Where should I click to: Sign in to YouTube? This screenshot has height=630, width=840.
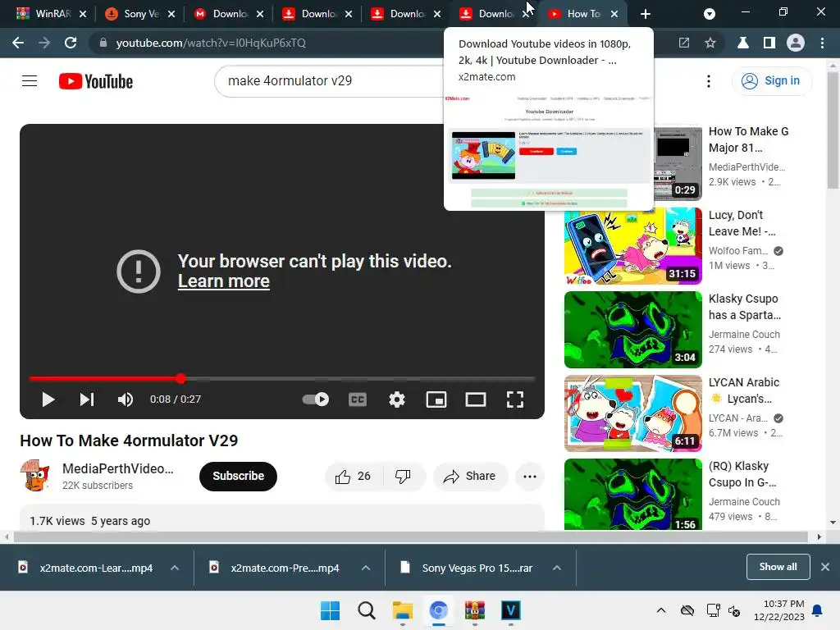pyautogui.click(x=772, y=81)
